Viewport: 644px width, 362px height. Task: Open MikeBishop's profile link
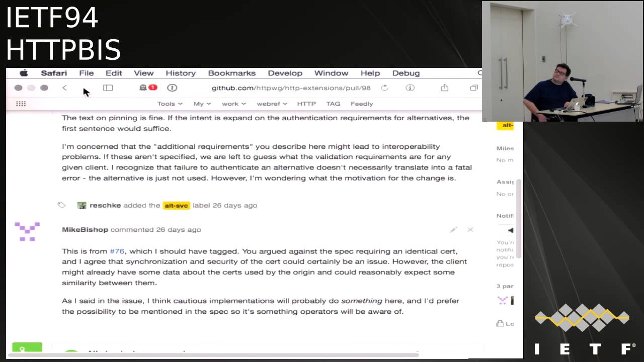(x=85, y=229)
